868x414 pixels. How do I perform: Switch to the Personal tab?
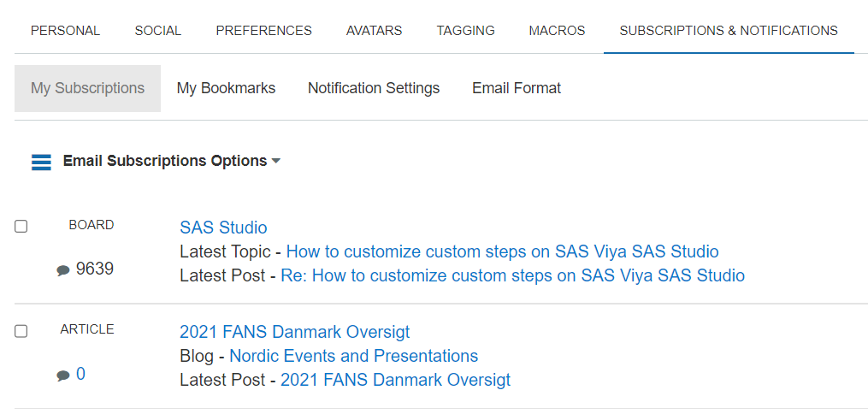65,31
